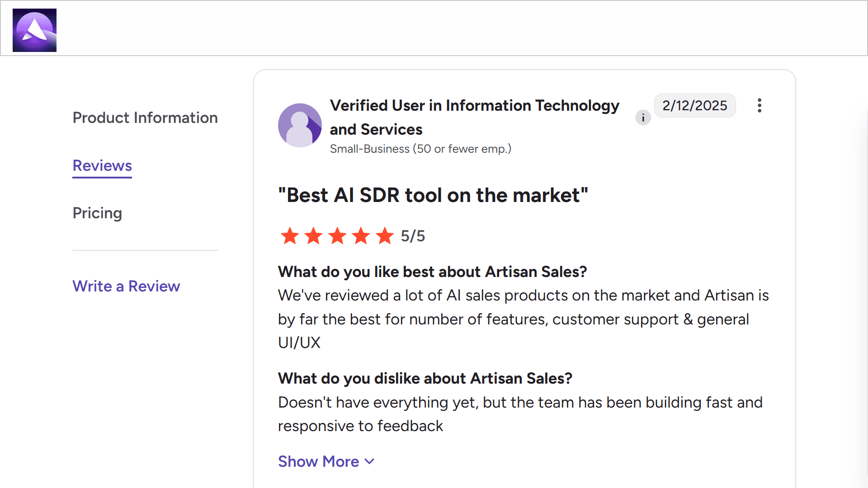Open the three-dot review options menu

759,106
